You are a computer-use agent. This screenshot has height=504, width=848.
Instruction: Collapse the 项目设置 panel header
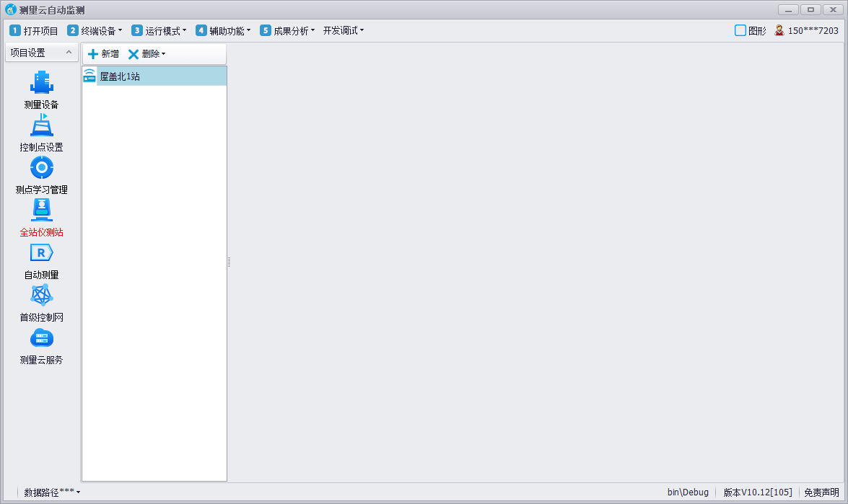[x=68, y=53]
